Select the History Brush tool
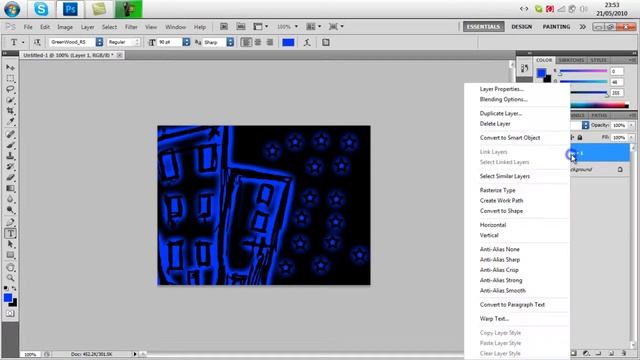 click(x=10, y=167)
